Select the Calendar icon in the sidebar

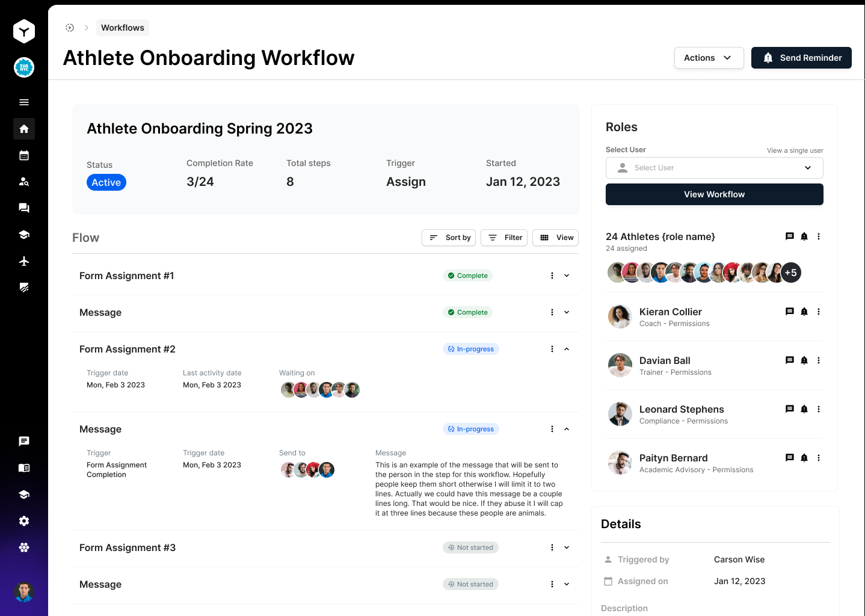24,155
